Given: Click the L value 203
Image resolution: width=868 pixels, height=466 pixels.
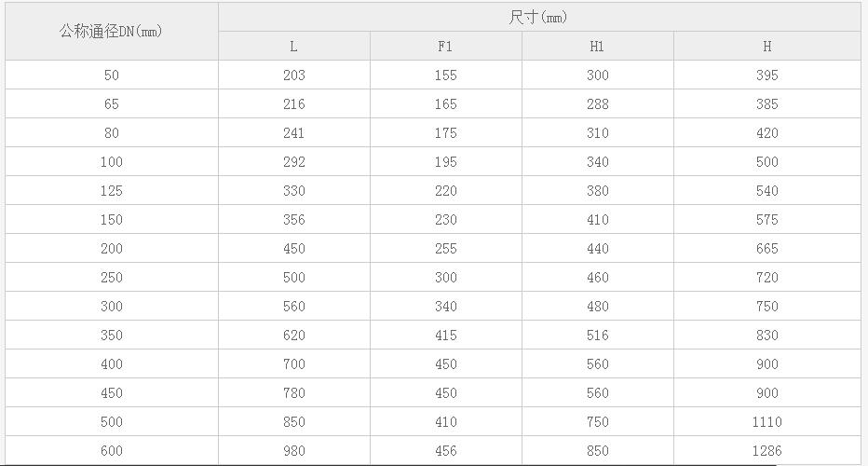Looking at the screenshot, I should 293,75.
